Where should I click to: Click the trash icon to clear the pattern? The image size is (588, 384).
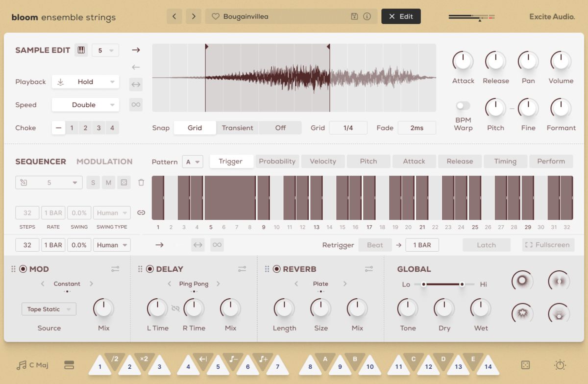click(142, 182)
